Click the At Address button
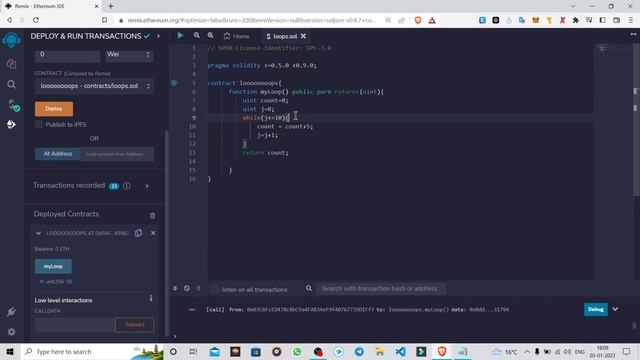 point(58,154)
